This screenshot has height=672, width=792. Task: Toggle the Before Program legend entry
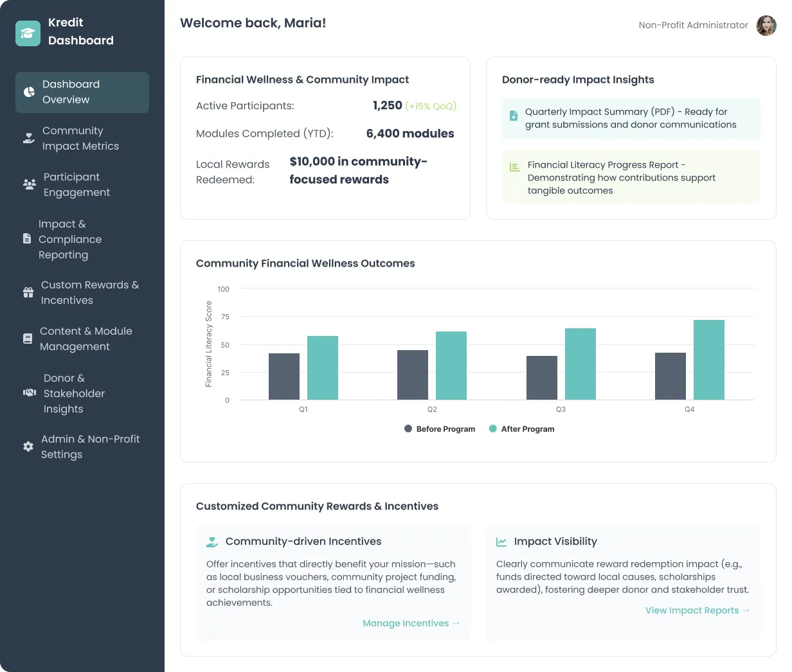(x=439, y=429)
